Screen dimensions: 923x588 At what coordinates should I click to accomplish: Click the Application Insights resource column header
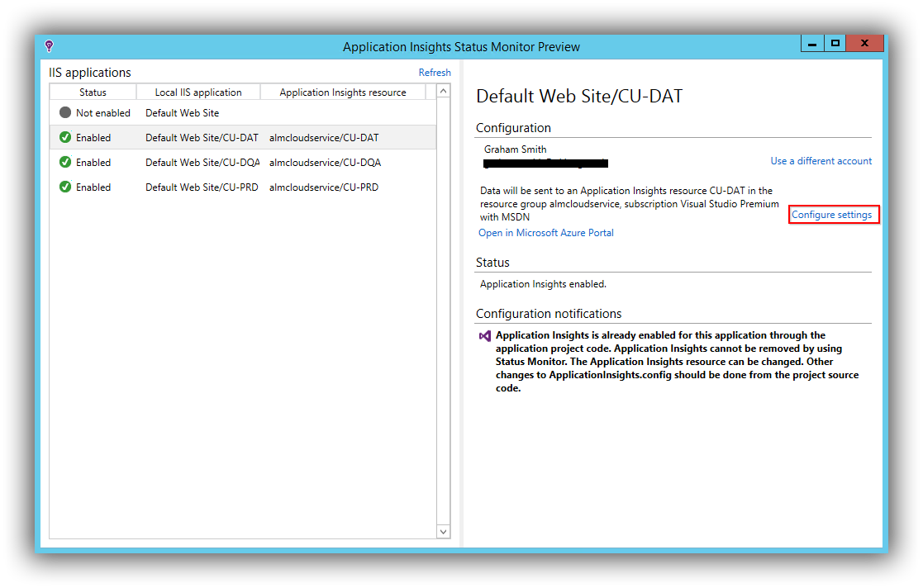click(x=344, y=92)
